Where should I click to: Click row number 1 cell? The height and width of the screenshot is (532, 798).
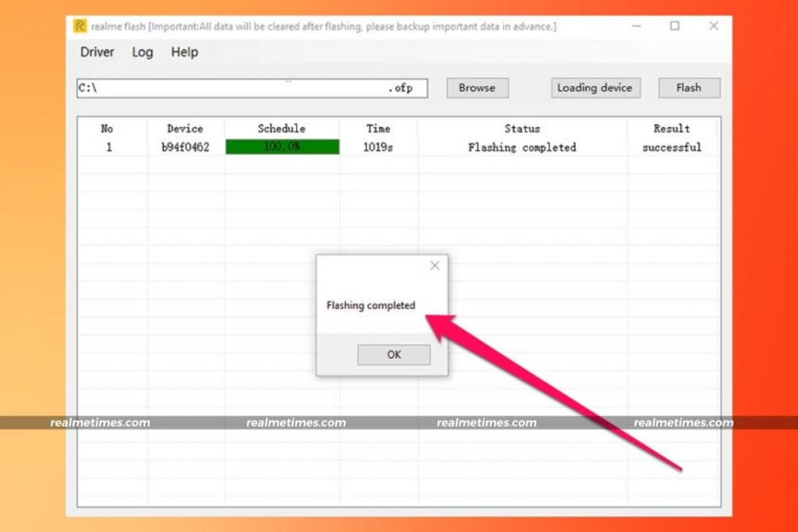click(108, 147)
